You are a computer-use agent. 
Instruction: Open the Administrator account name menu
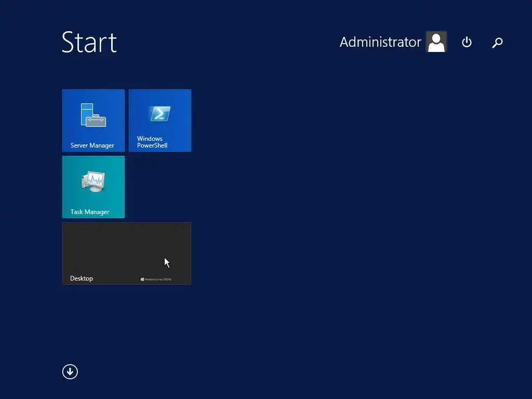point(380,42)
